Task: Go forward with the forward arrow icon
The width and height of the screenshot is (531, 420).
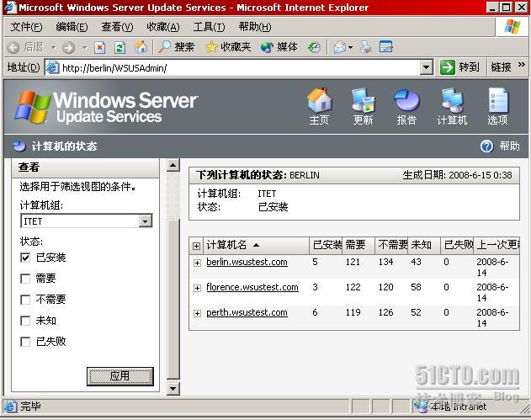Action: 68,47
